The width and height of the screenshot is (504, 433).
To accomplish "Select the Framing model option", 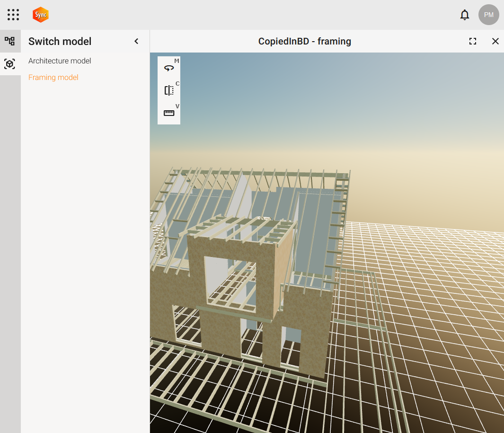I will [x=53, y=78].
